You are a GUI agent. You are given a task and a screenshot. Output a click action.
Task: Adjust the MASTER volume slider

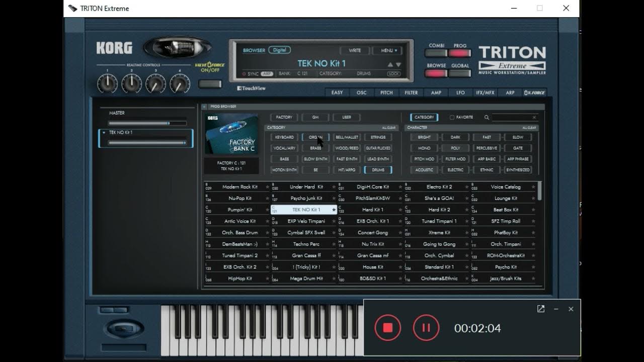[147, 123]
